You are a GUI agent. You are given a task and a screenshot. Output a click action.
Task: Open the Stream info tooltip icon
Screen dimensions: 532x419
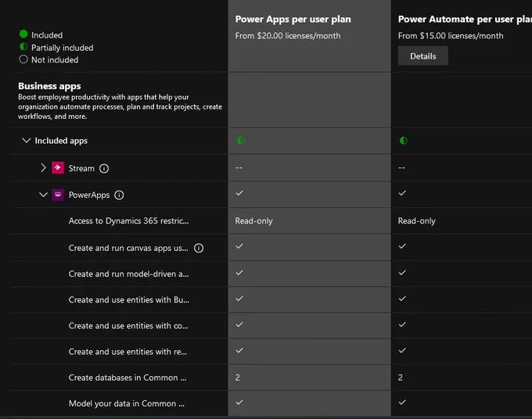pyautogui.click(x=104, y=168)
